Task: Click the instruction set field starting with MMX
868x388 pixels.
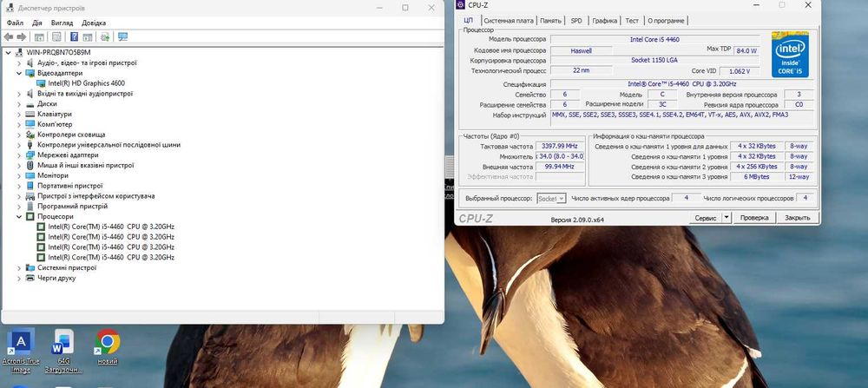Action: (x=682, y=118)
